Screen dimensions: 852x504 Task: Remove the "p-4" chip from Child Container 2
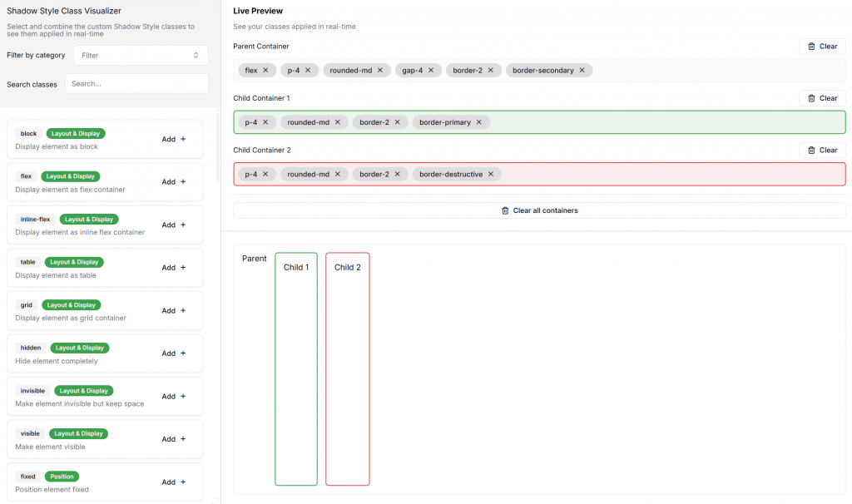click(x=267, y=174)
